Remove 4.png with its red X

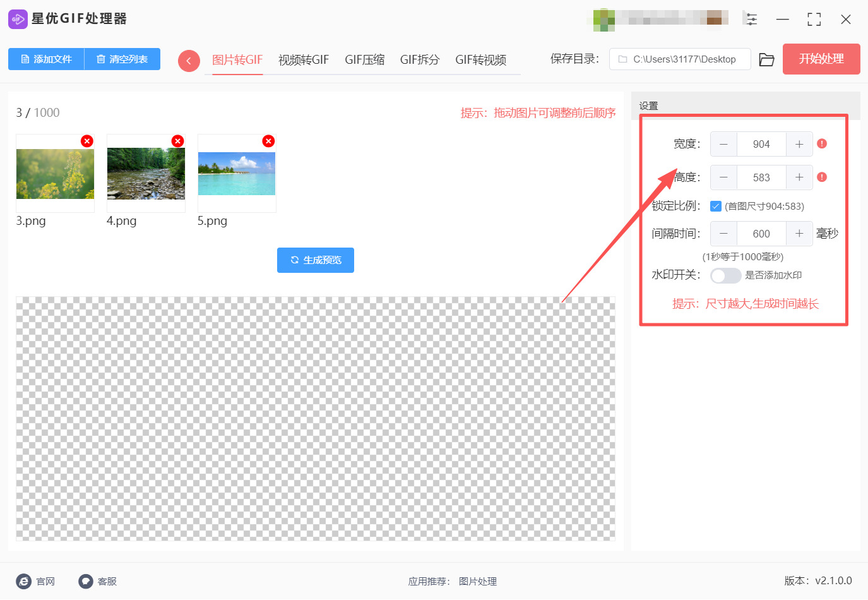(178, 141)
